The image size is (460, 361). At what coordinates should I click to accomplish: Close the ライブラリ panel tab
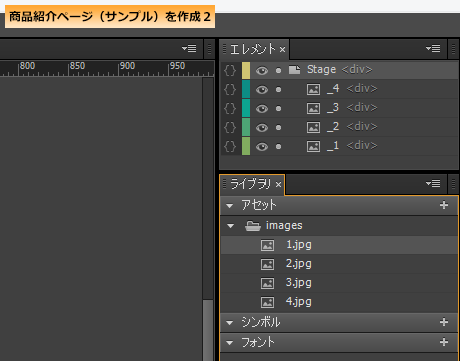pyautogui.click(x=278, y=184)
